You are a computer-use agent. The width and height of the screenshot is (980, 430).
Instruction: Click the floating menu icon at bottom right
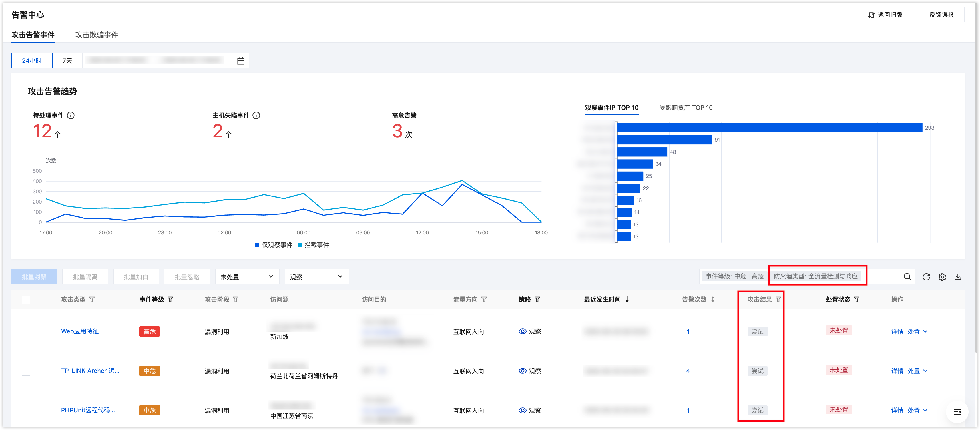[957, 411]
